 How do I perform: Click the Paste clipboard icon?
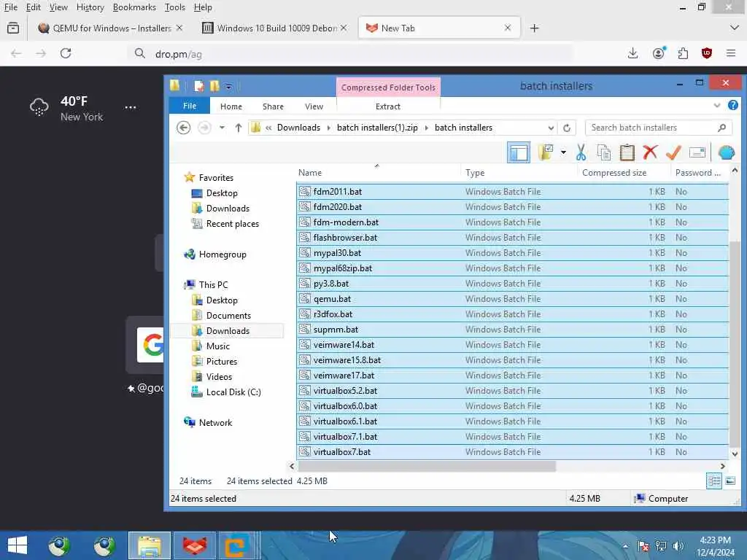[627, 153]
